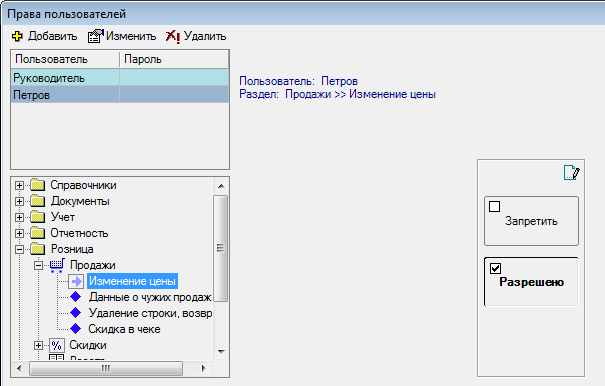
Task: Select the Документы tree item
Action: (80, 201)
